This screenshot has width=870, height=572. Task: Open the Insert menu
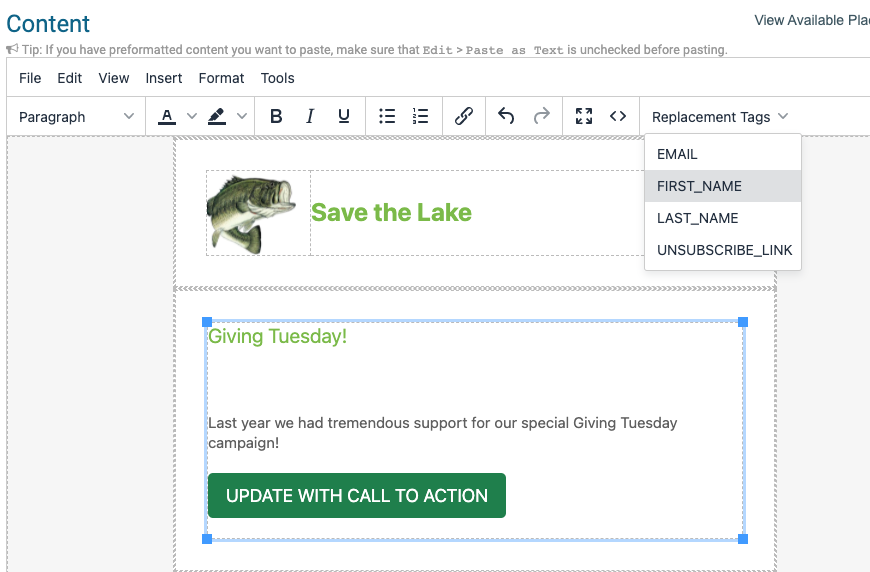(x=164, y=78)
